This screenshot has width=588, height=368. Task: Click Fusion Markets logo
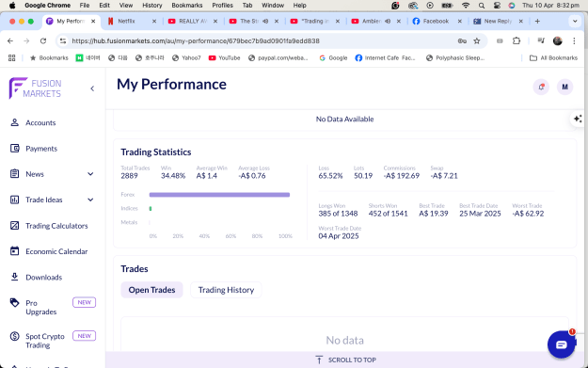pyautogui.click(x=35, y=88)
